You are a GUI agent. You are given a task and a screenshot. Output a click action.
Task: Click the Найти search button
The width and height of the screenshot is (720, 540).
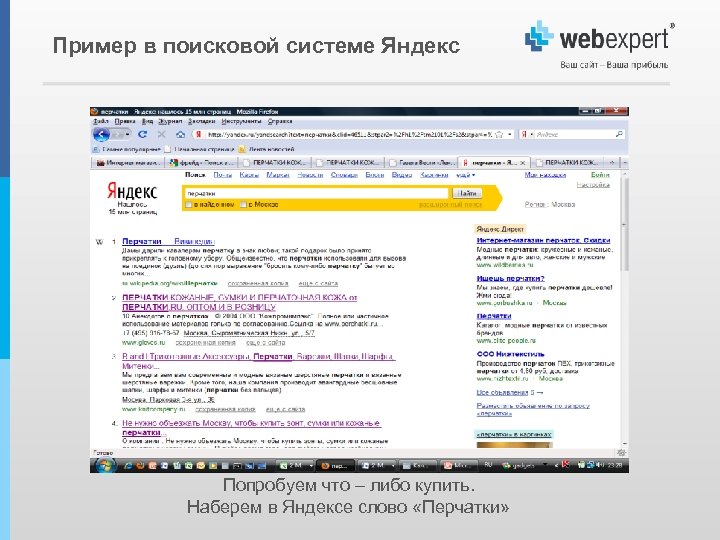pos(467,193)
